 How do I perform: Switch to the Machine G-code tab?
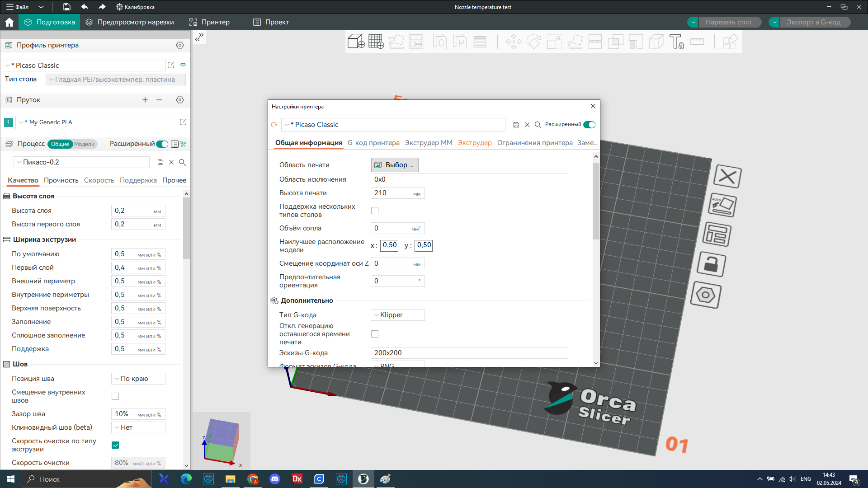pyautogui.click(x=373, y=143)
